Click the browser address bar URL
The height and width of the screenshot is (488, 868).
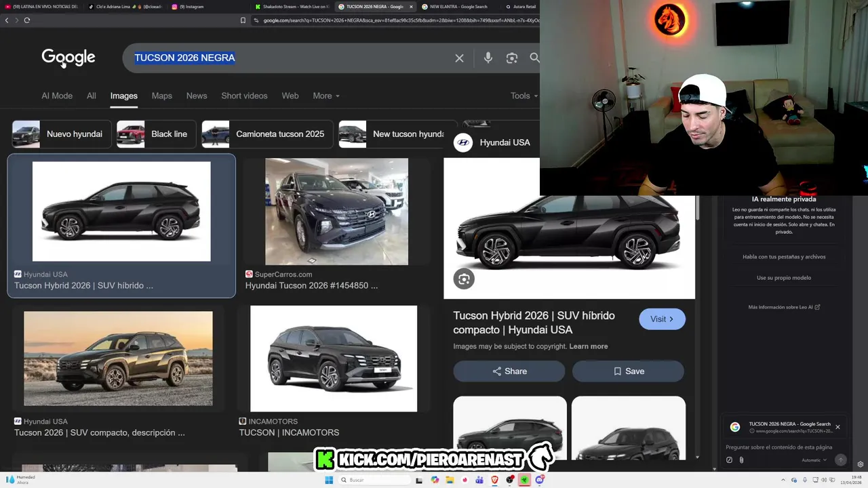click(x=400, y=20)
